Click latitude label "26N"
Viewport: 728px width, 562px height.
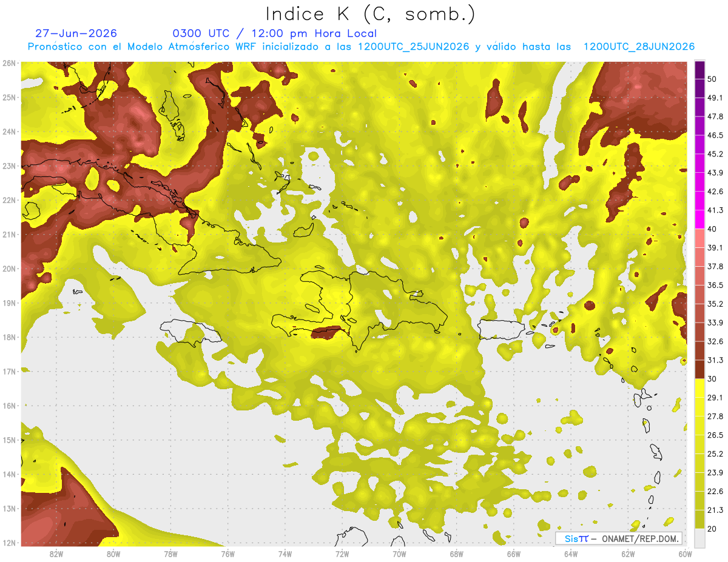coord(9,63)
